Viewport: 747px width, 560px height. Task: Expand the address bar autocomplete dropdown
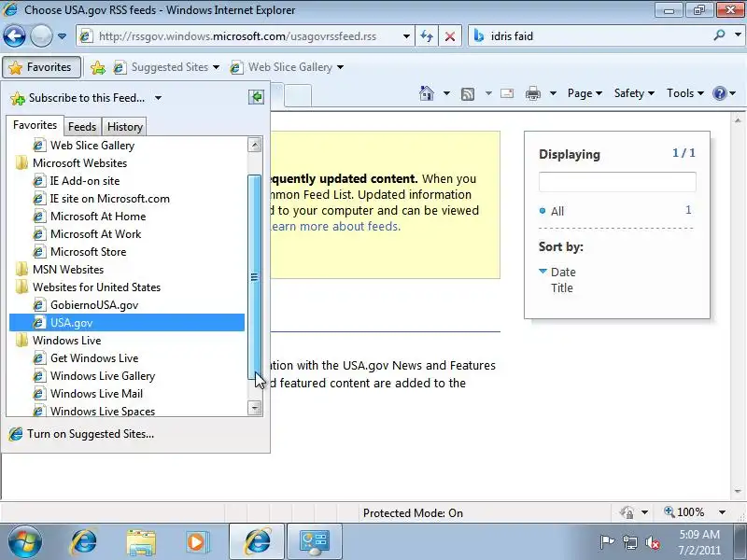(x=406, y=36)
